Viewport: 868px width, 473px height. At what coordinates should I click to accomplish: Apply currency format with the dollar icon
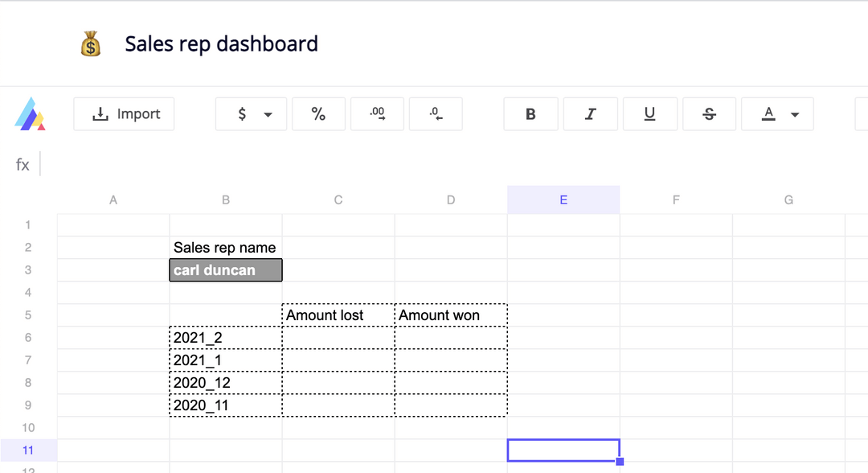point(241,113)
